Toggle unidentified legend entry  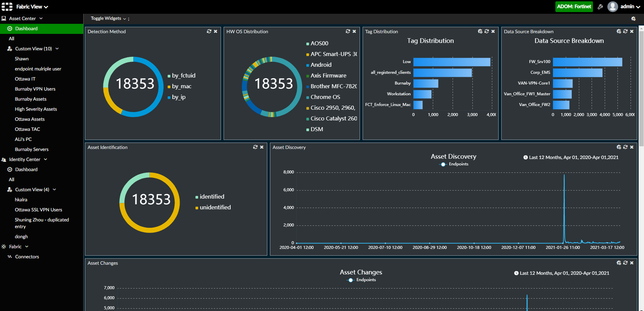click(215, 207)
